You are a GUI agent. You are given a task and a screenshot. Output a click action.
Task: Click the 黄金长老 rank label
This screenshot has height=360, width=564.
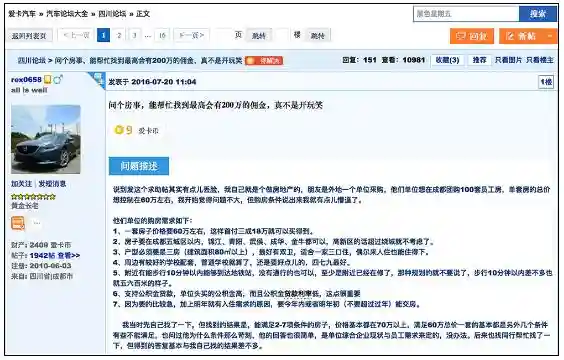(24, 206)
